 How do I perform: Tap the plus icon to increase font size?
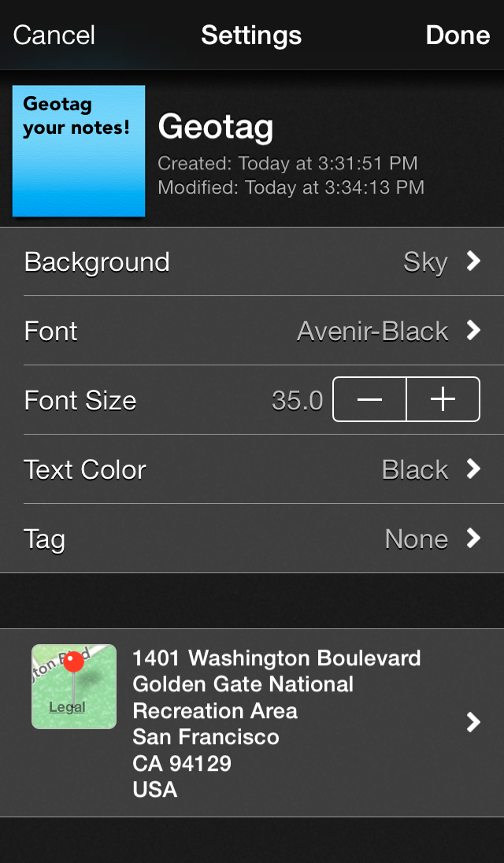point(443,399)
